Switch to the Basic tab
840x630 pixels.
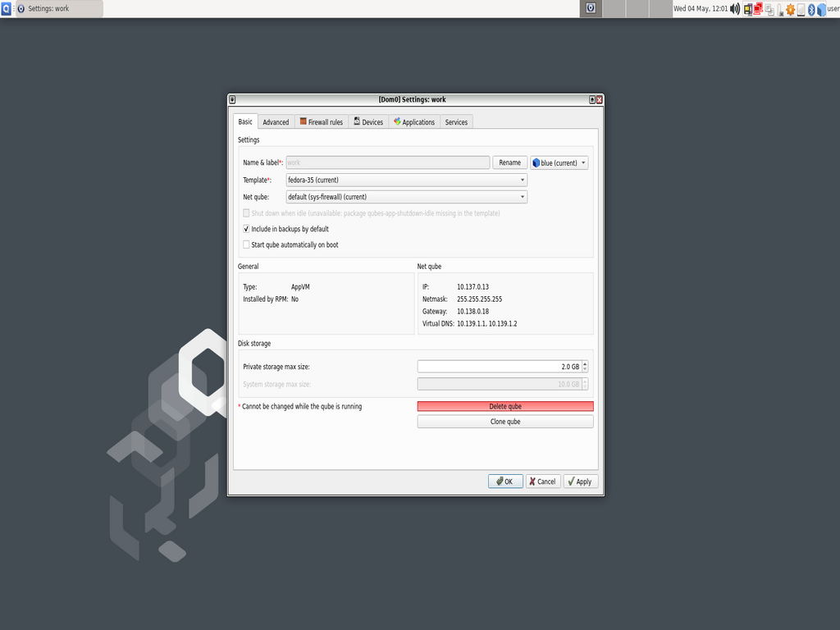(245, 121)
